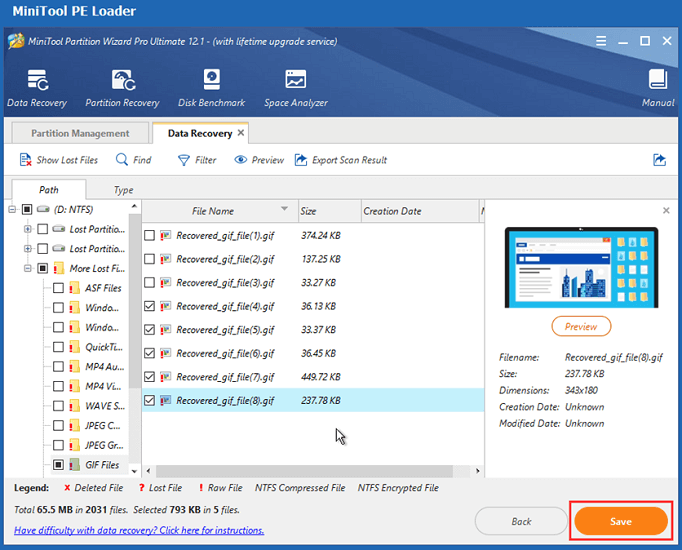Click the Back button
The height and width of the screenshot is (550, 682).
521,521
